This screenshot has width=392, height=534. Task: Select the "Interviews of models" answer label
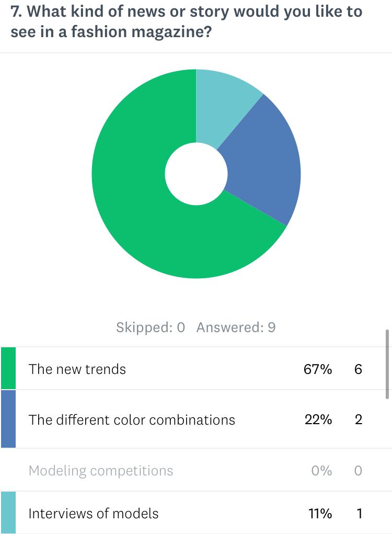94,514
